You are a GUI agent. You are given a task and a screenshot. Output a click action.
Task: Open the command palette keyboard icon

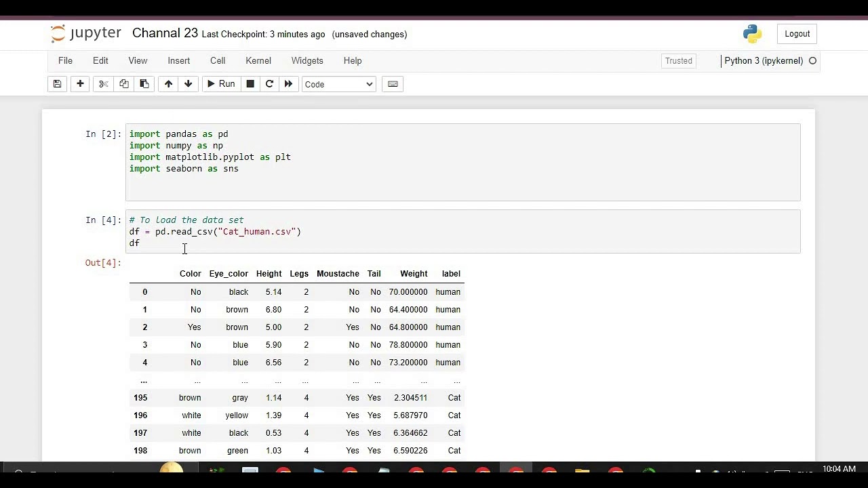coord(393,84)
